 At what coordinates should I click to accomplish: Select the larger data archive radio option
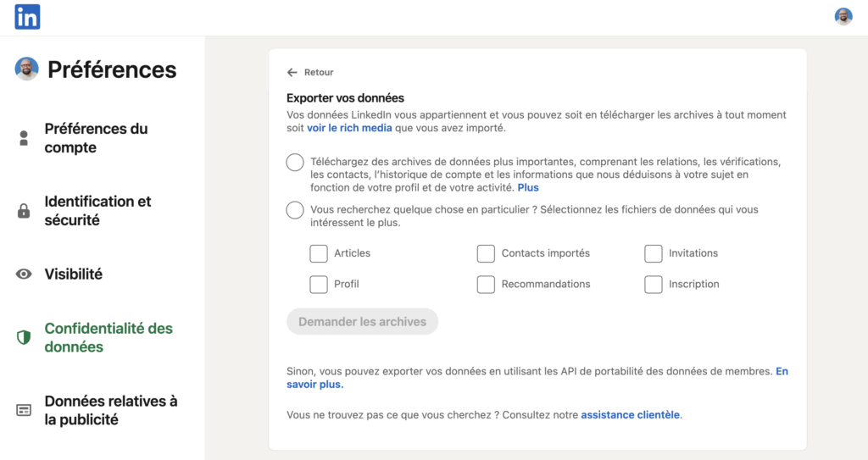coord(295,163)
